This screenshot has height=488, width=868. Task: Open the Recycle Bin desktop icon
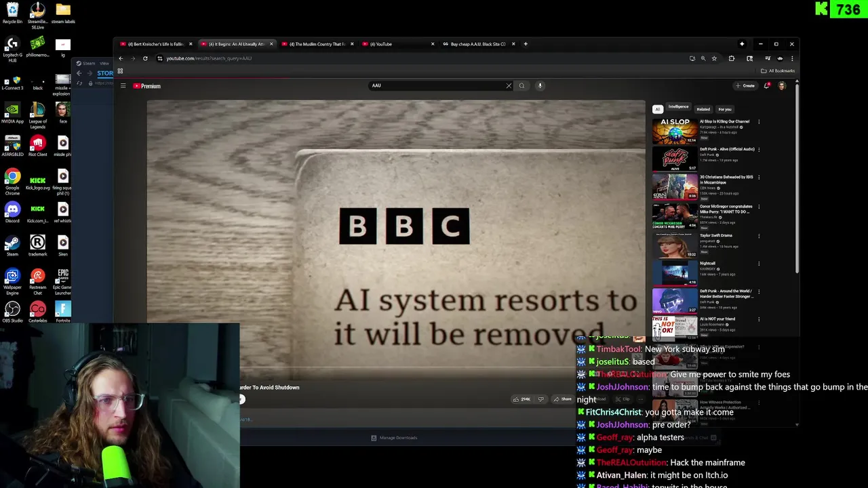12,13
